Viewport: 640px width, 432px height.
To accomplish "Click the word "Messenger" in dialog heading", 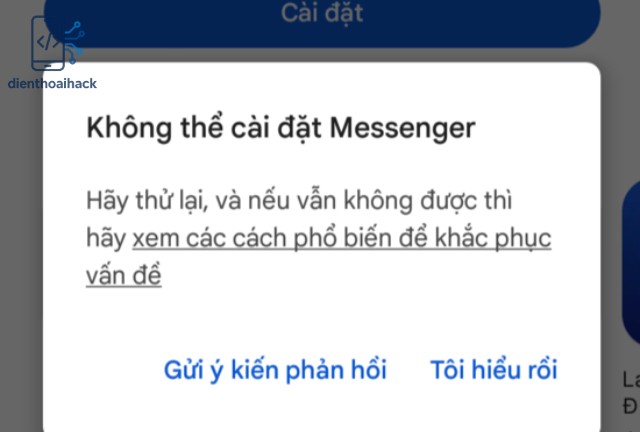I will tap(403, 129).
